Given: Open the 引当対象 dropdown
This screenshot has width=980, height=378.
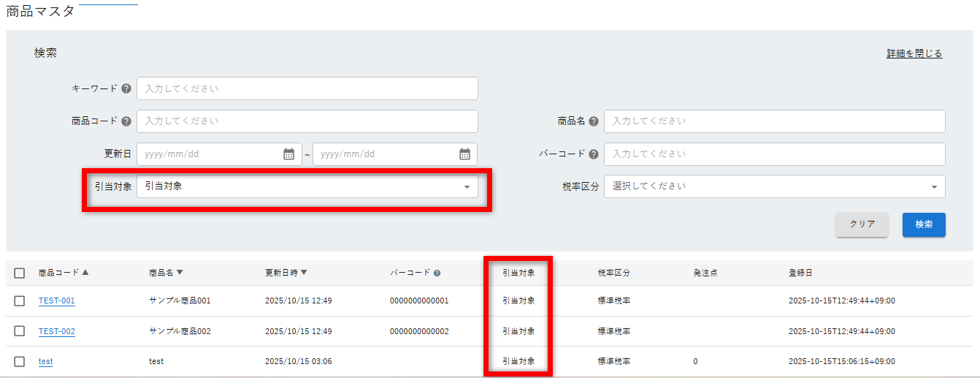Looking at the screenshot, I should 307,186.
